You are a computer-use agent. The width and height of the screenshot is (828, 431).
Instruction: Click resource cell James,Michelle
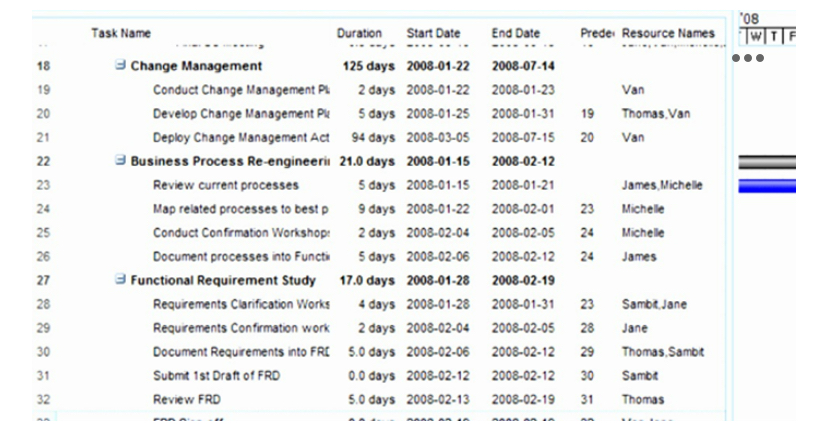click(x=662, y=185)
